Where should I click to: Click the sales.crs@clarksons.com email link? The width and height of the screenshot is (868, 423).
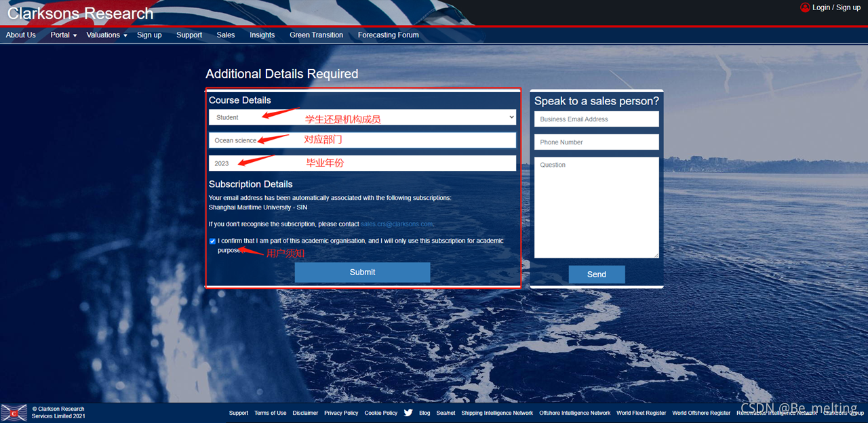click(397, 224)
